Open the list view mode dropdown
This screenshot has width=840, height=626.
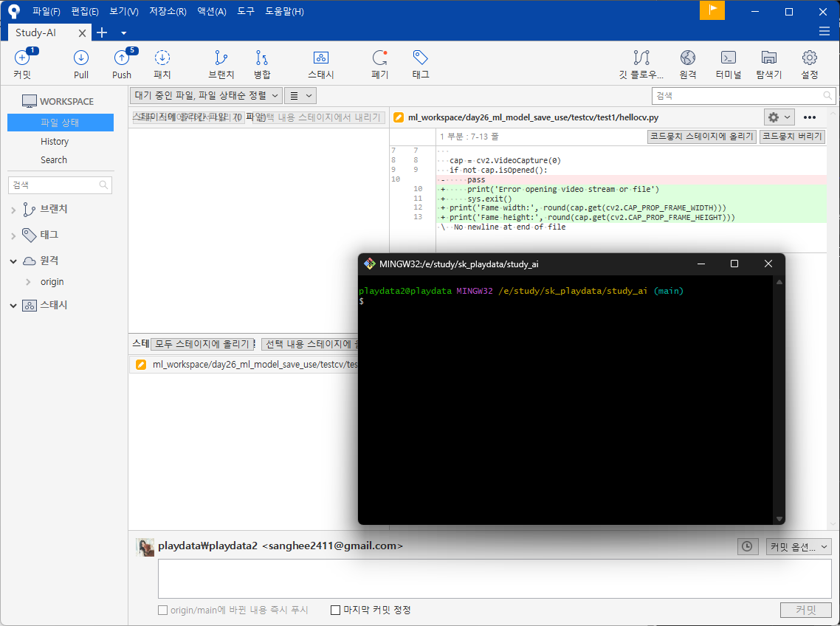tap(300, 96)
